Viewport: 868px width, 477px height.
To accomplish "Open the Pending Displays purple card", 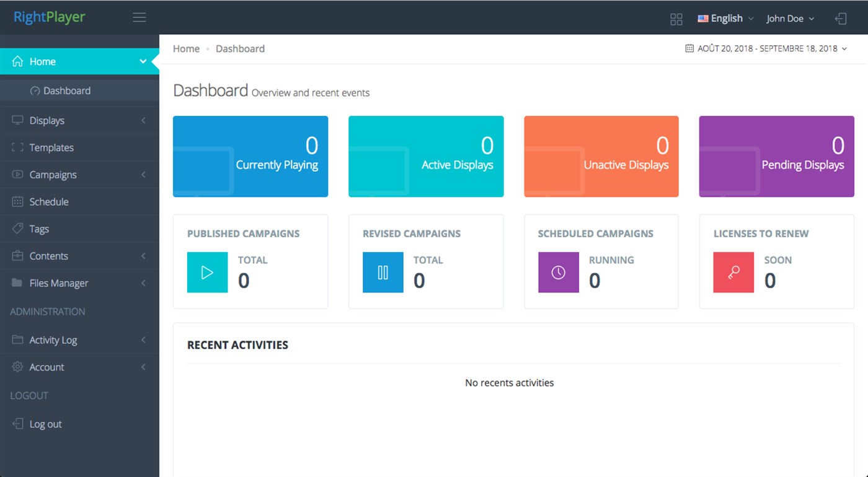I will 777,156.
